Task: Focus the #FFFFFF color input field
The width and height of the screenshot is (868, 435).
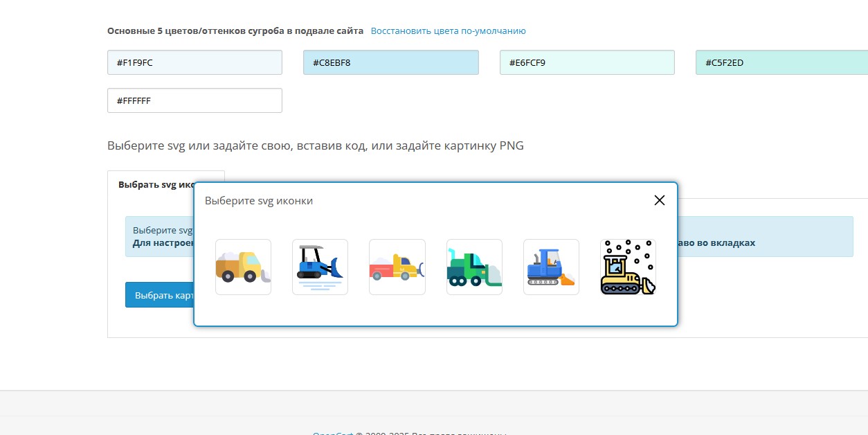Action: coord(195,100)
